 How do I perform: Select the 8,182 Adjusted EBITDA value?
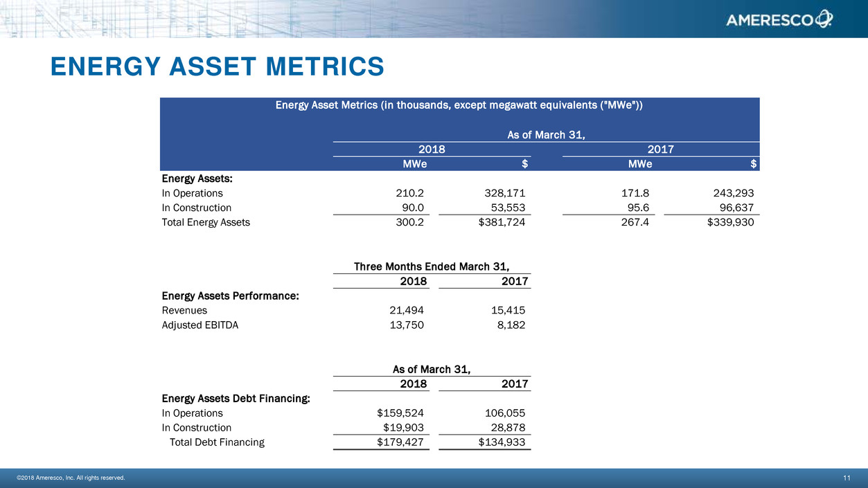pyautogui.click(x=509, y=325)
